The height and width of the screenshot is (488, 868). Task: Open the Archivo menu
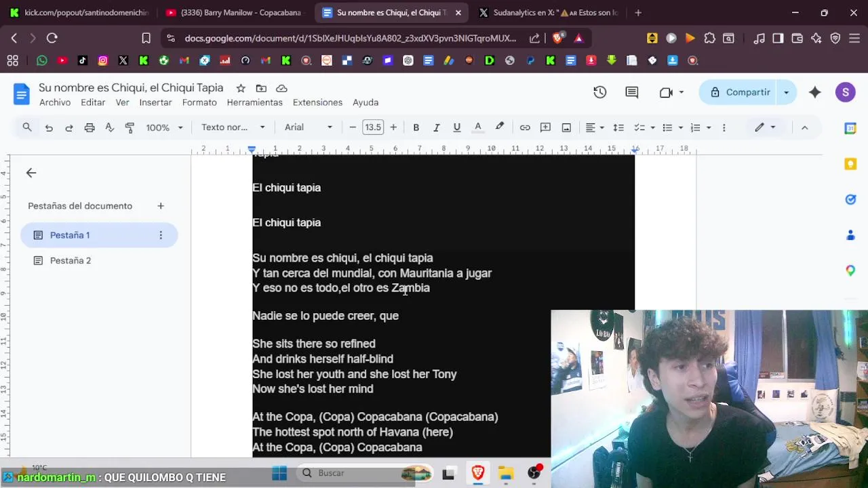(x=55, y=102)
